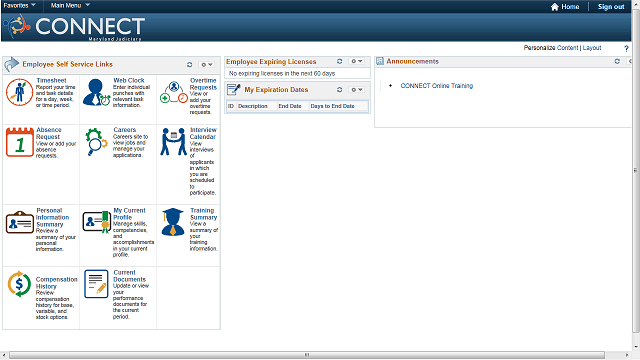Click the horizontal scrollbar right arrow
640x360 pixels.
pos(627,355)
